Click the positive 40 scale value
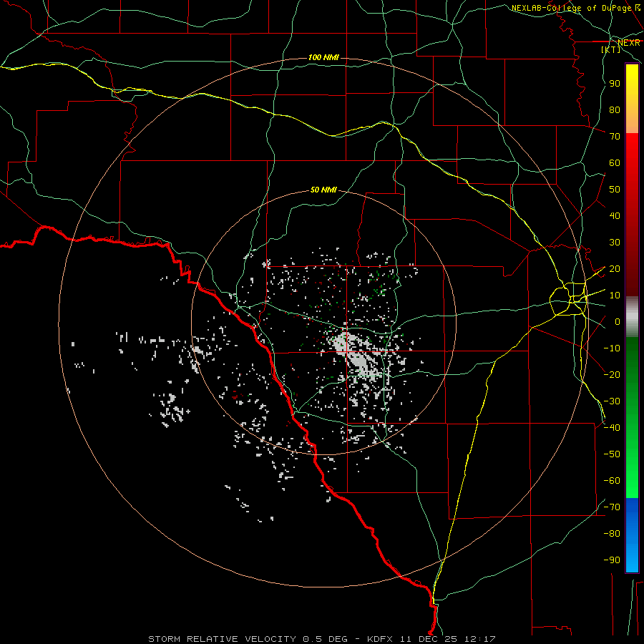Screen dimensions: 644x644 point(615,216)
